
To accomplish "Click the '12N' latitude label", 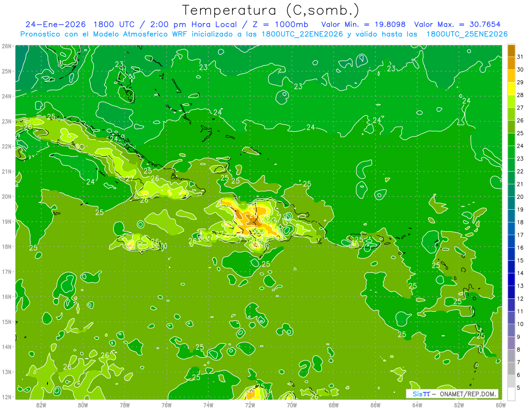I will click(x=6, y=397).
